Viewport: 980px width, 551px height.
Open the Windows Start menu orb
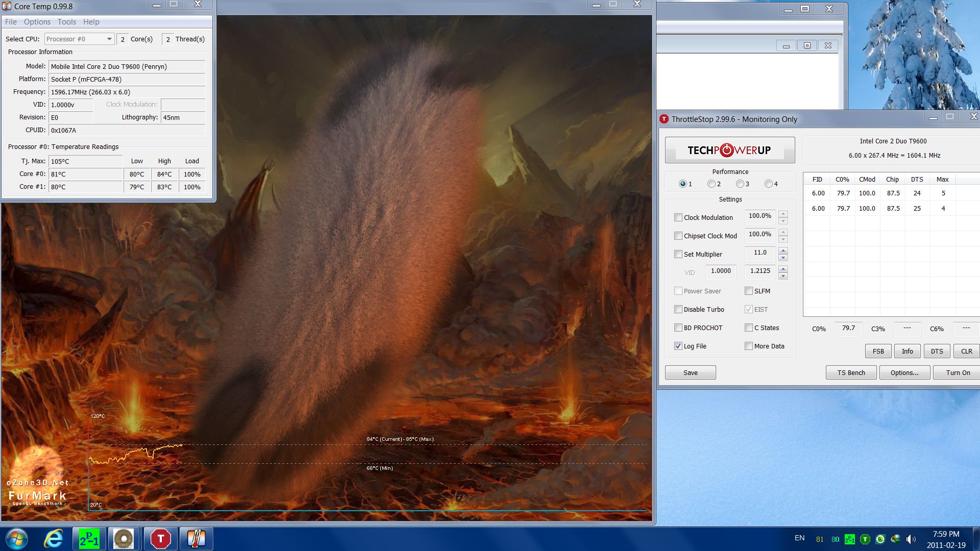pos(17,539)
